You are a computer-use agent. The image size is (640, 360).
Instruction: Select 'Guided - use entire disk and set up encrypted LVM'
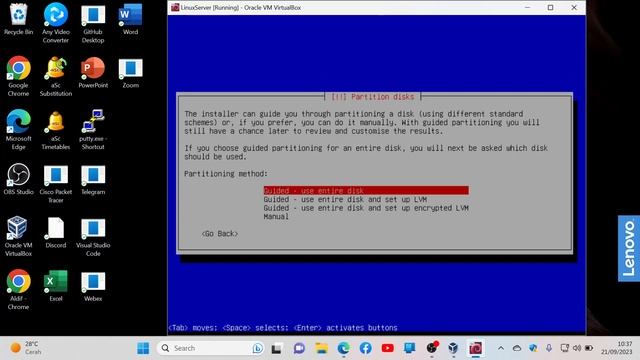point(366,208)
